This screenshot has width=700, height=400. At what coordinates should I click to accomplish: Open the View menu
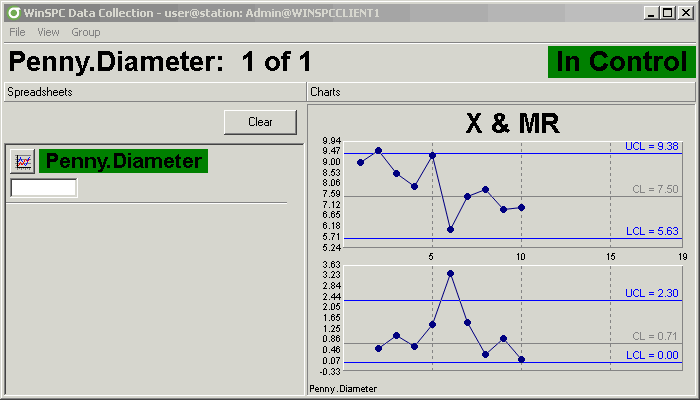pyautogui.click(x=48, y=32)
